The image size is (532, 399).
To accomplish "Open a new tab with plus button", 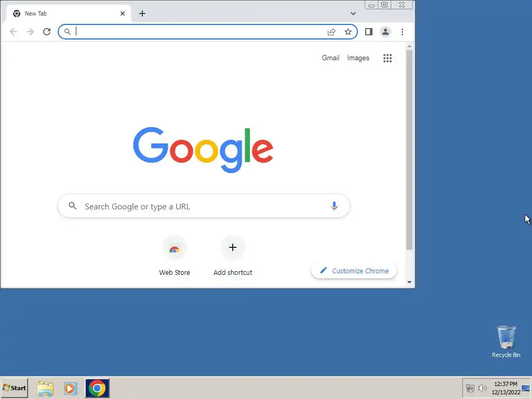I will [142, 14].
